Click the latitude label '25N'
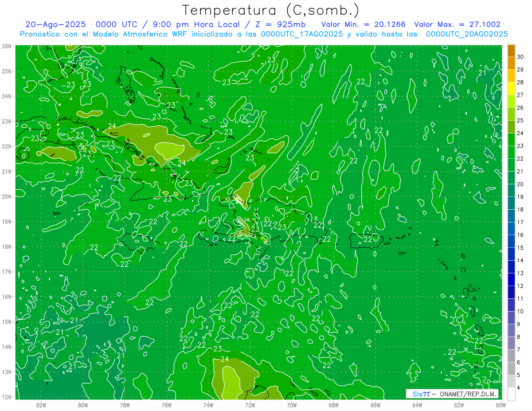Image resolution: width=532 pixels, height=411 pixels. 6,71
